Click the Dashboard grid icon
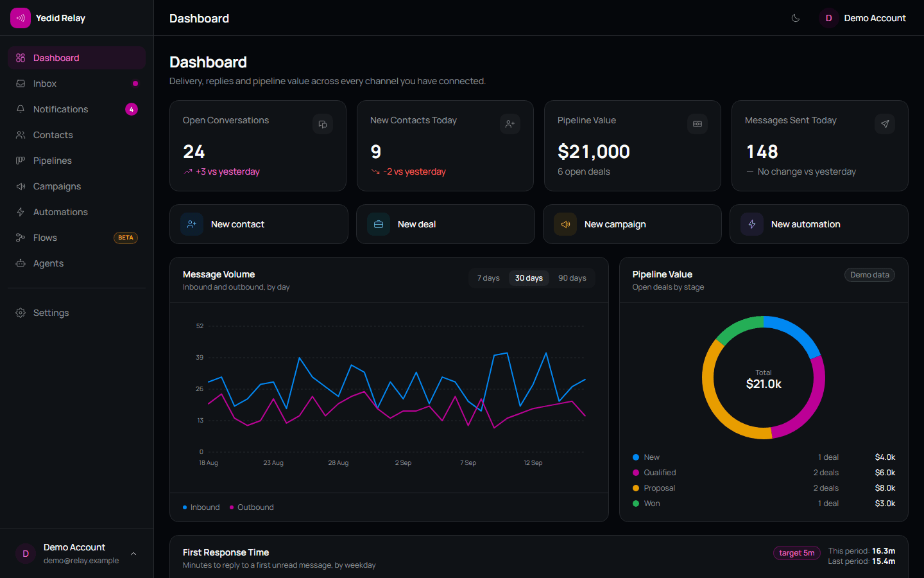 tap(21, 58)
